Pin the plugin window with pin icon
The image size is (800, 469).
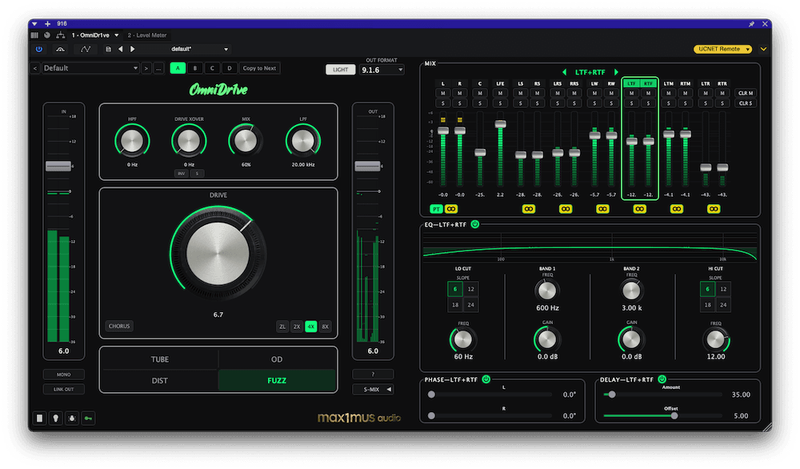752,24
